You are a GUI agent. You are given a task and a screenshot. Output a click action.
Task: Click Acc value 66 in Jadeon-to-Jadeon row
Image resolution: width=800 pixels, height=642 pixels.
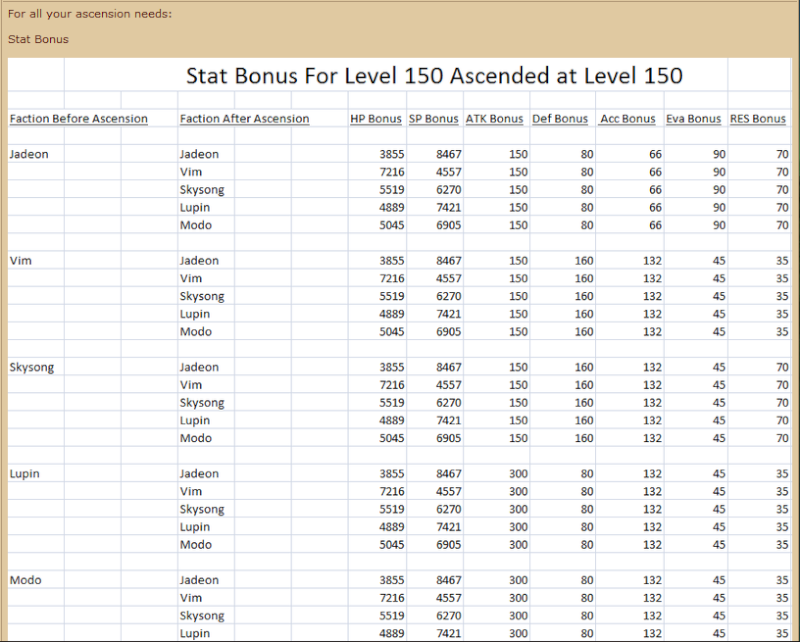[655, 154]
